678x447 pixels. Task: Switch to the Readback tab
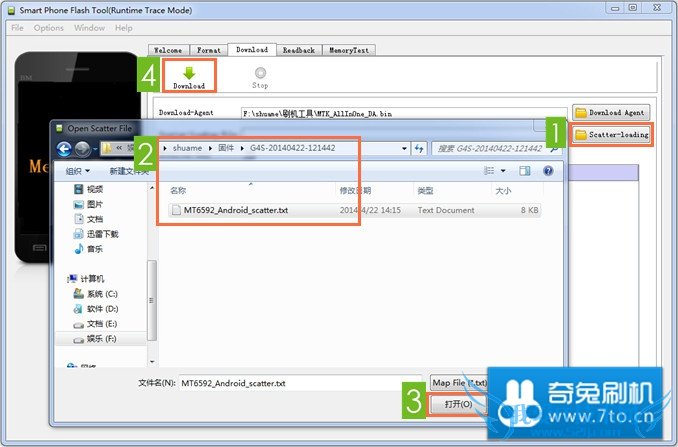tap(299, 50)
